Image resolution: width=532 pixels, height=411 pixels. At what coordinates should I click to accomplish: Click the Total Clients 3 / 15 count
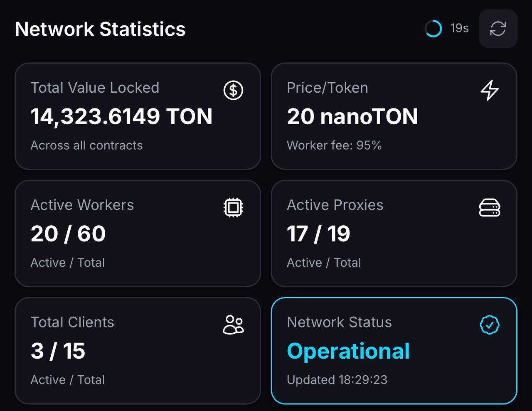(x=58, y=351)
